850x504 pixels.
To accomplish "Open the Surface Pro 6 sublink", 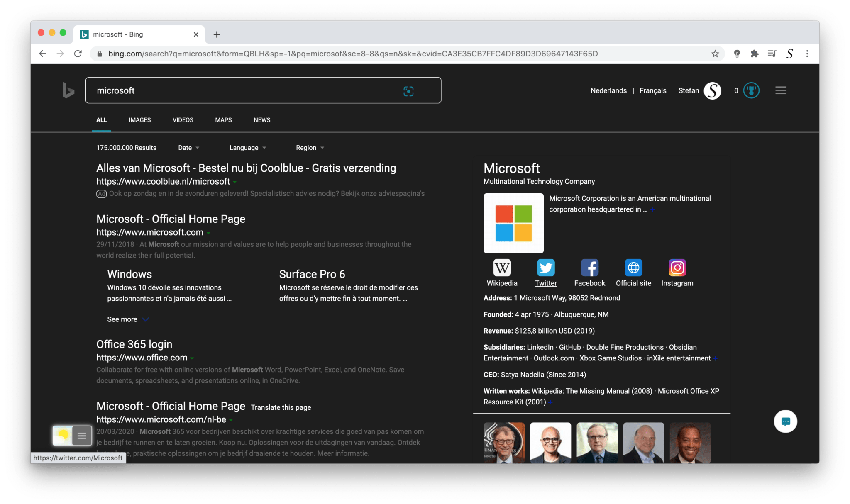I will [312, 274].
